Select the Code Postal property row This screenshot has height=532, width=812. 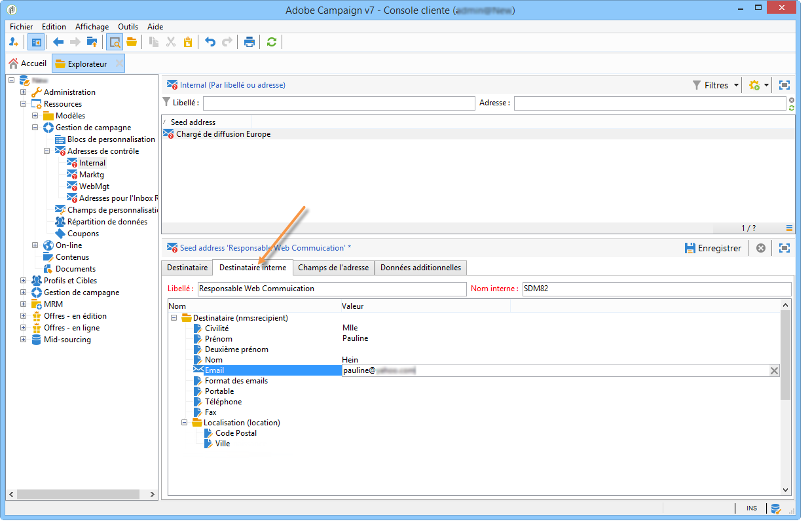click(475, 433)
